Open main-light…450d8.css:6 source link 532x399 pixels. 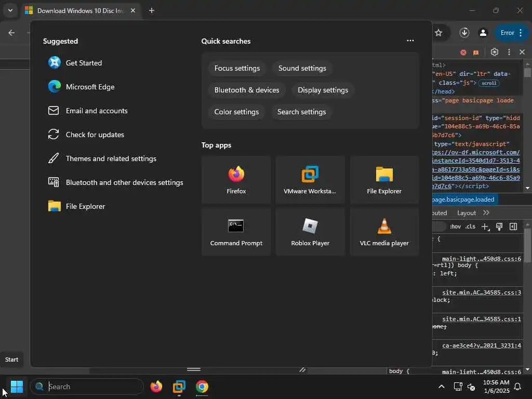click(x=482, y=259)
